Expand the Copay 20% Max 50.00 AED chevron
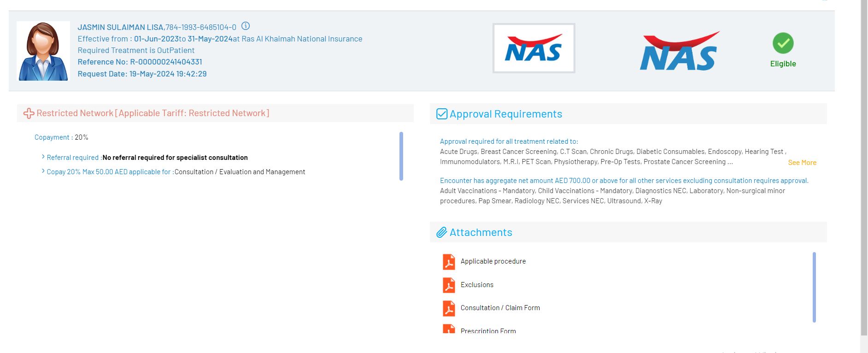The width and height of the screenshot is (868, 353). pos(43,171)
